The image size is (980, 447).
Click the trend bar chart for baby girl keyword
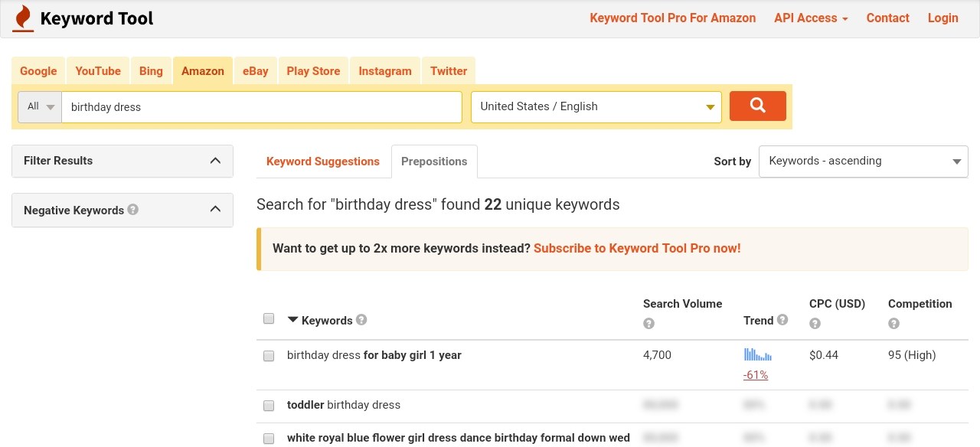click(x=758, y=354)
